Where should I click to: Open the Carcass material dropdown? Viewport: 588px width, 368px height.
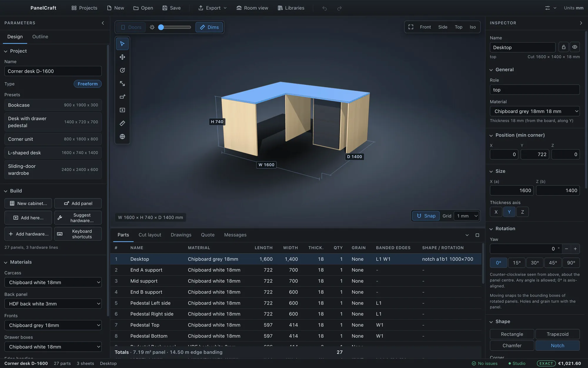click(53, 282)
